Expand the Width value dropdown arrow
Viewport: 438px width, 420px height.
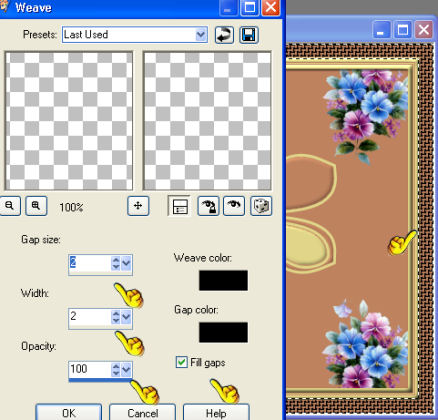126,317
